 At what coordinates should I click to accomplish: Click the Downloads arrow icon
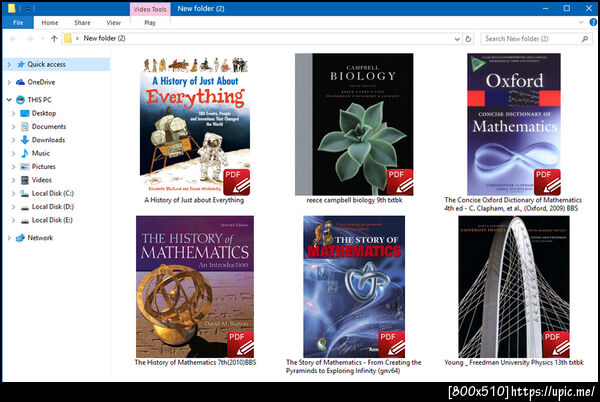pyautogui.click(x=25, y=140)
